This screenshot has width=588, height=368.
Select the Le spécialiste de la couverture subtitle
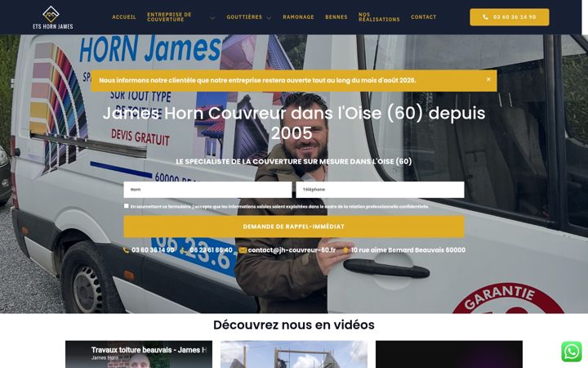click(294, 161)
